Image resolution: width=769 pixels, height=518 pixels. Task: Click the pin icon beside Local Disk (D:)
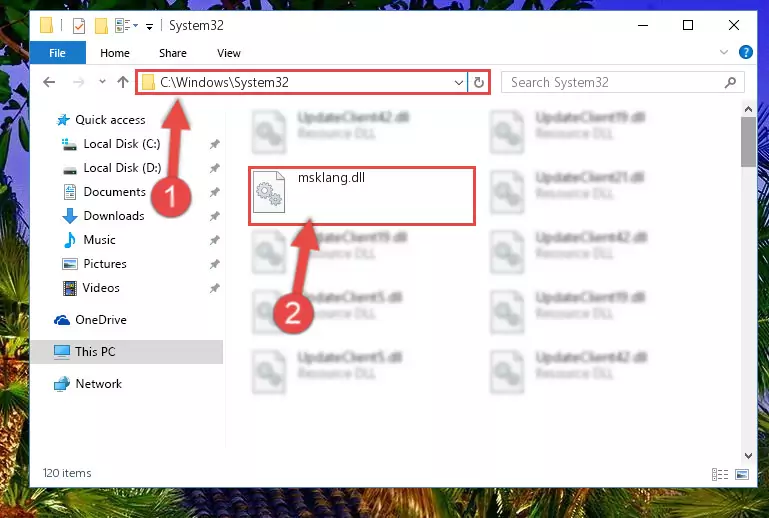coord(214,168)
